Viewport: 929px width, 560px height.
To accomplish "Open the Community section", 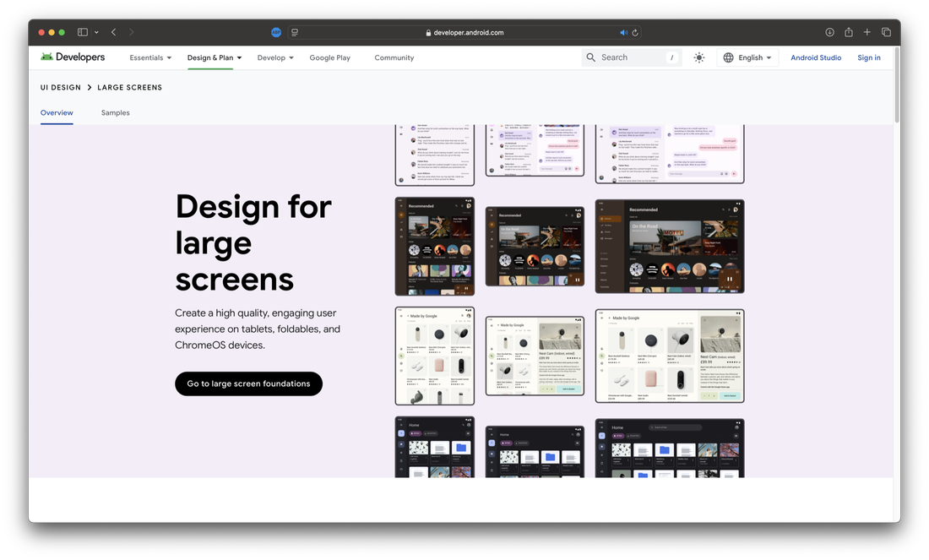I will click(x=394, y=57).
